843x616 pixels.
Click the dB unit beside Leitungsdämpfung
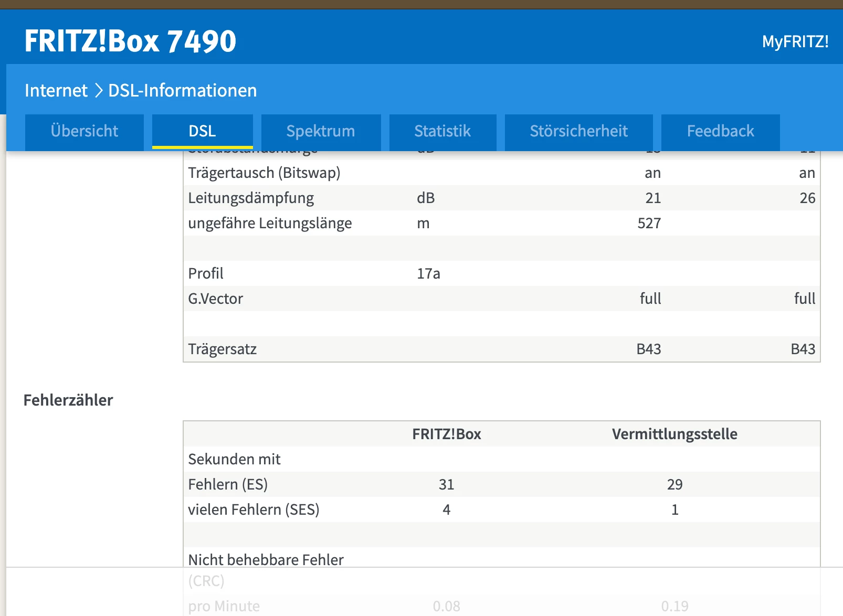[x=426, y=198]
